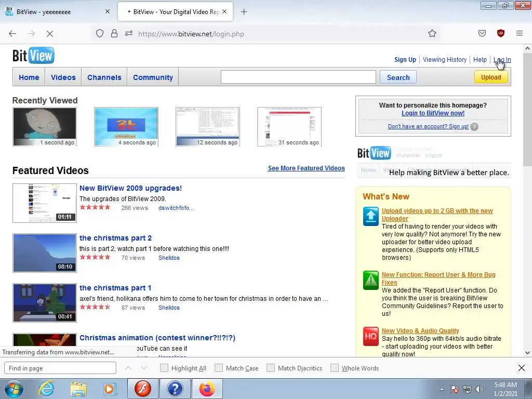Open 'New BitView 2009 upgrades!' video title
The image size is (532, 399).
click(130, 188)
